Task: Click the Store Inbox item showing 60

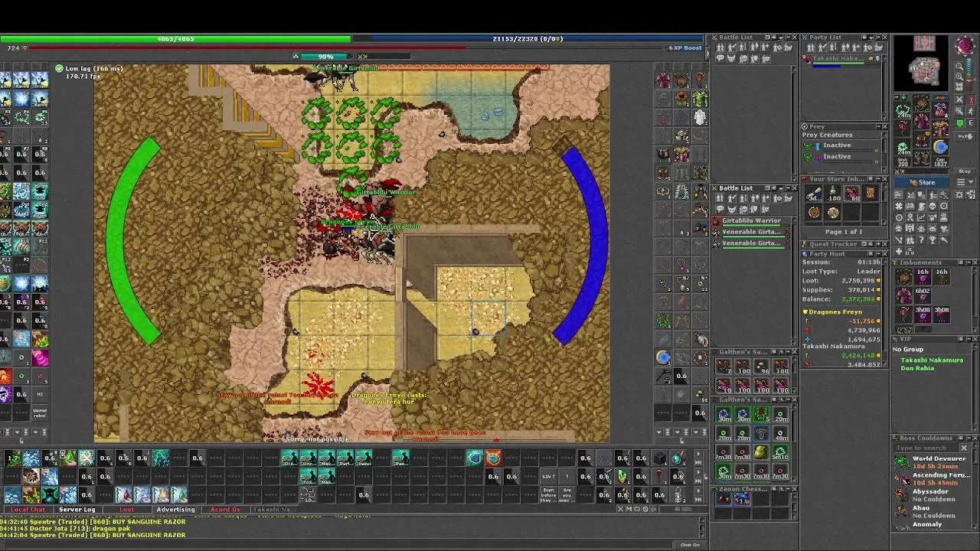Action: click(x=852, y=193)
